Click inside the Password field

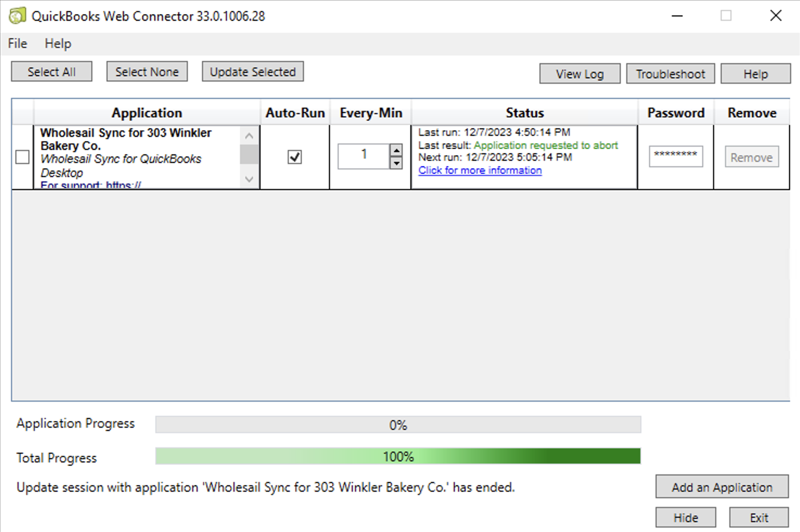[x=676, y=156]
